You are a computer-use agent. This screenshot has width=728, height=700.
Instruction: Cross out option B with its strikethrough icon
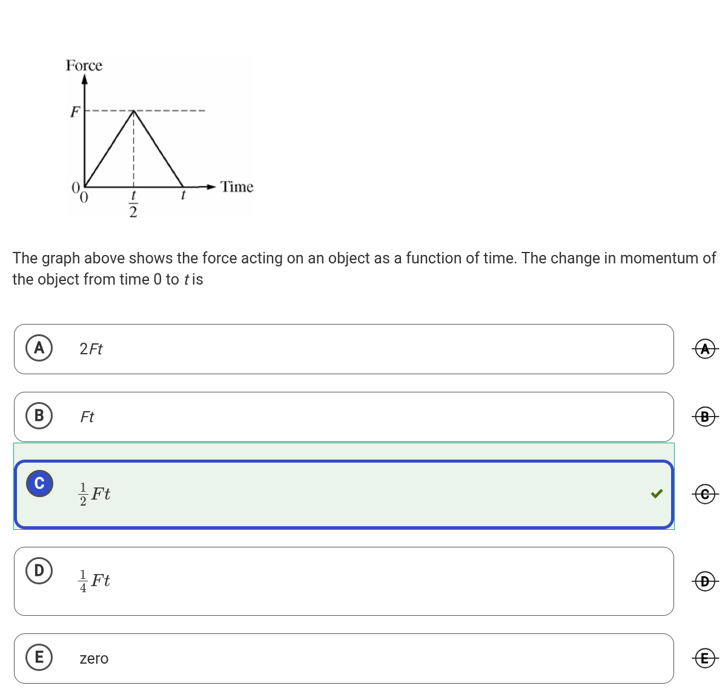click(704, 417)
